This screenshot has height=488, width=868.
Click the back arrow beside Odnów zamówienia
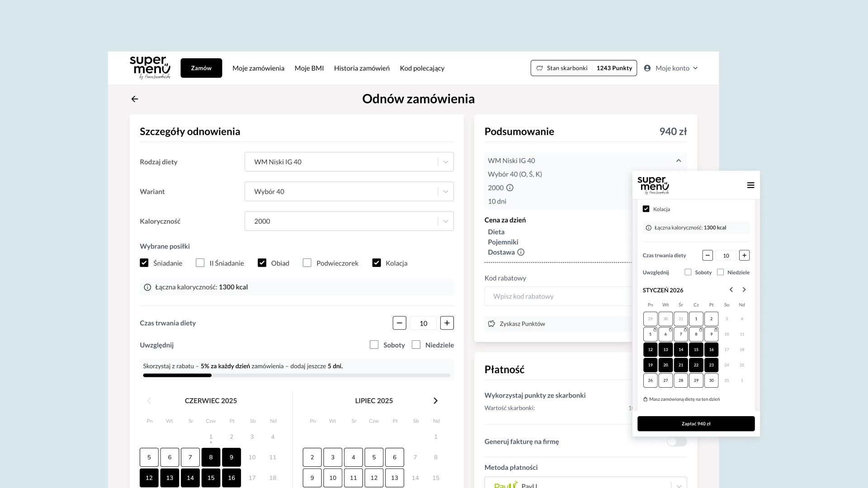[x=135, y=99]
